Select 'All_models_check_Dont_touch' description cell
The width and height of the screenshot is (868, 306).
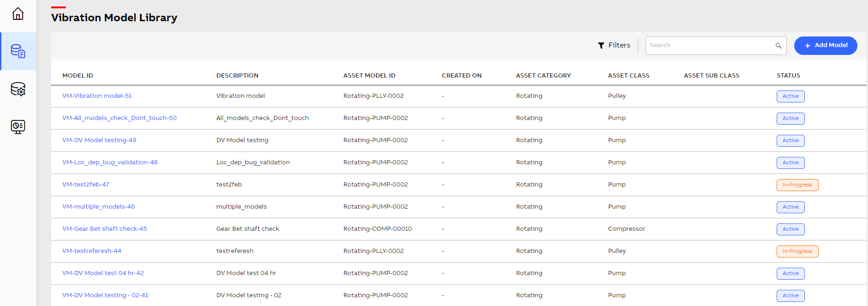pos(262,118)
